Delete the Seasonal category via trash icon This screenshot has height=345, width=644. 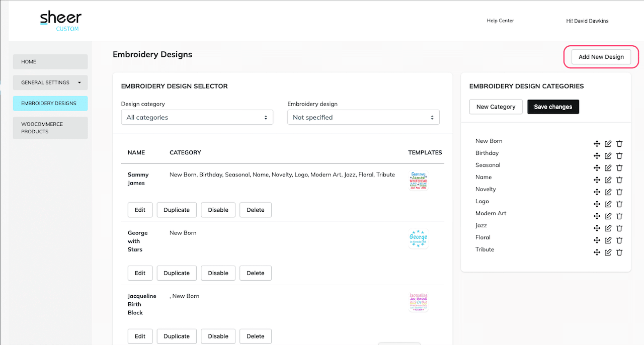coord(619,168)
